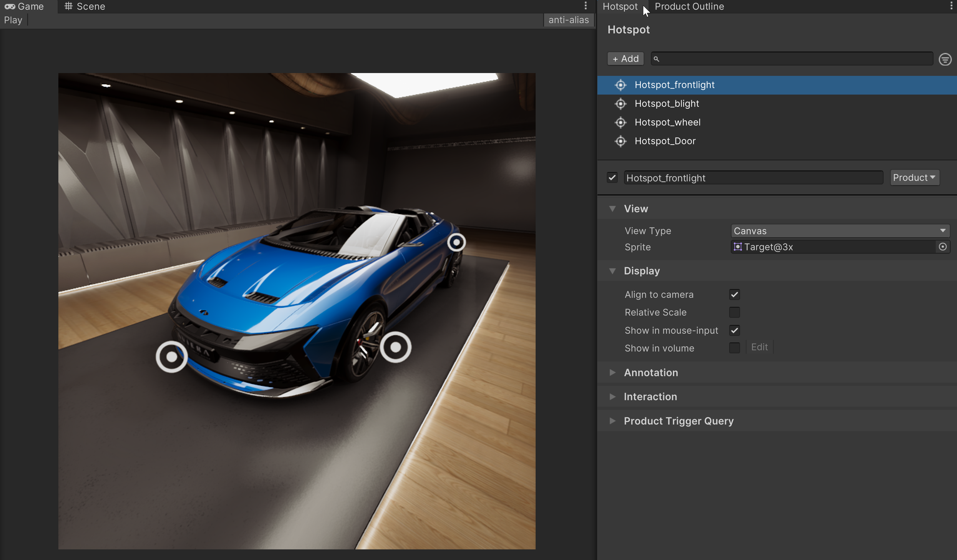
Task: Select the Hotspot_frontlight target icon
Action: pyautogui.click(x=621, y=85)
